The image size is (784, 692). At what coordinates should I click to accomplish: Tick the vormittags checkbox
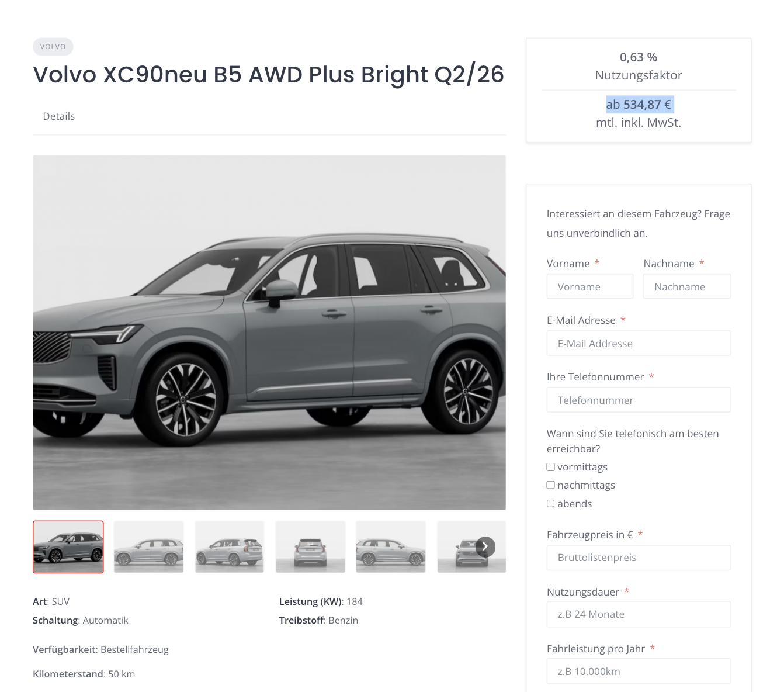(550, 467)
